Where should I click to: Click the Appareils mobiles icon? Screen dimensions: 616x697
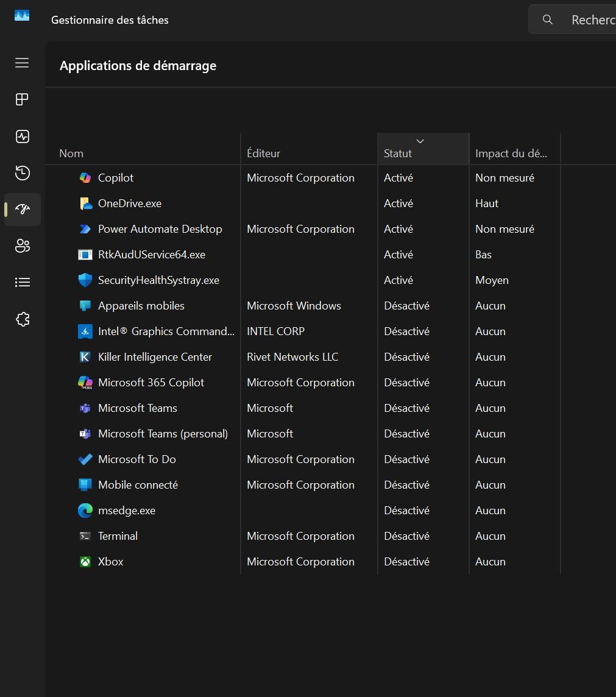click(85, 306)
